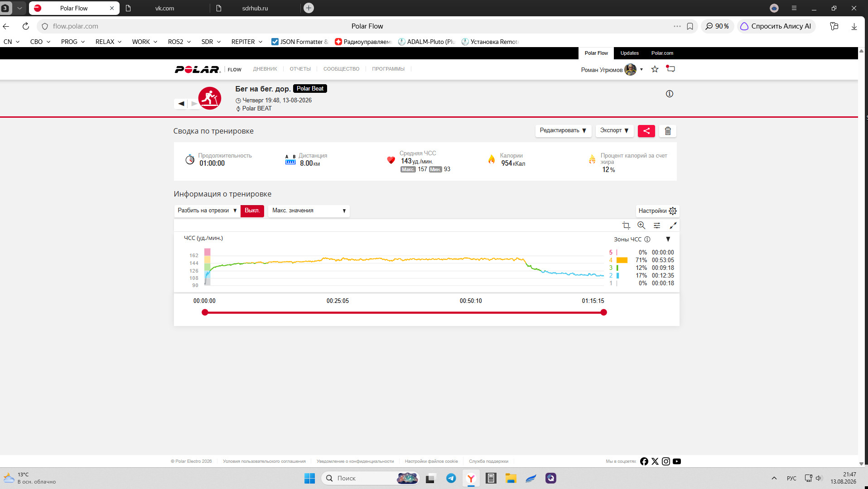Open chart 'Настройки' settings button
Image resolution: width=868 pixels, height=489 pixels.
click(657, 211)
